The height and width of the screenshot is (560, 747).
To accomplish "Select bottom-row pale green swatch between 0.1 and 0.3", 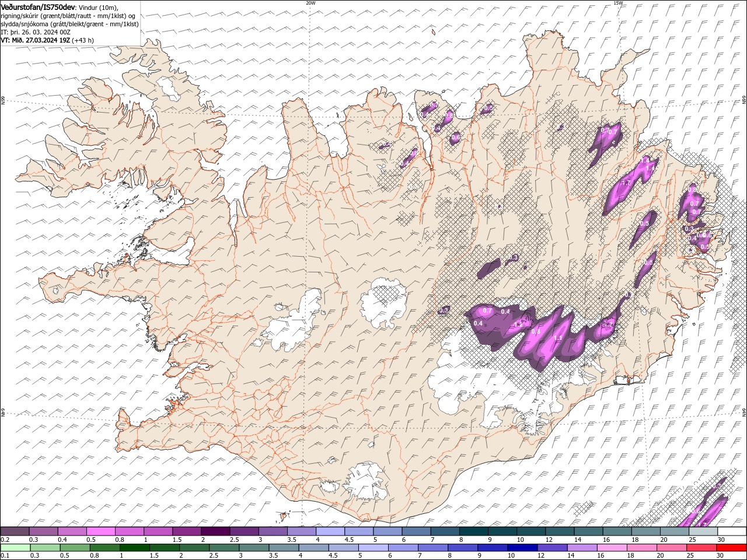I will pos(15,547).
